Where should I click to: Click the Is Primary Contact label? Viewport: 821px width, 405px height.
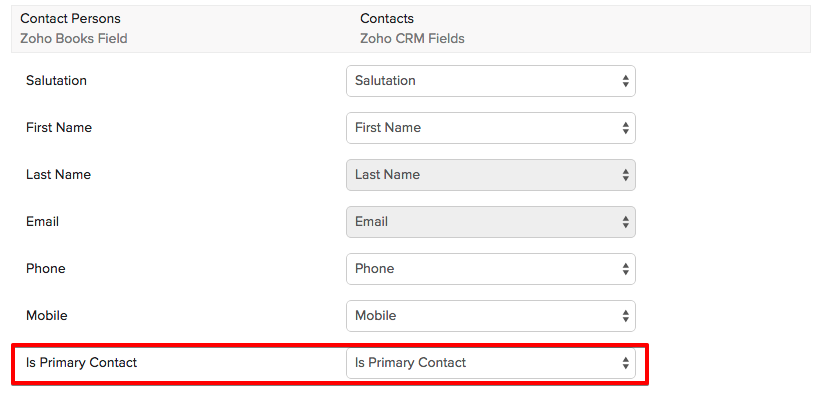coord(81,362)
